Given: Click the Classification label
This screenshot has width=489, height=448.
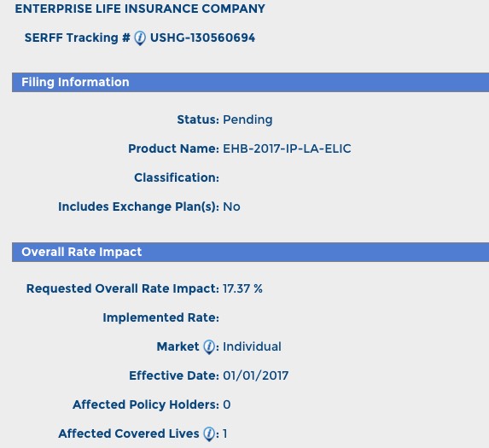Looking at the screenshot, I should pos(177,177).
